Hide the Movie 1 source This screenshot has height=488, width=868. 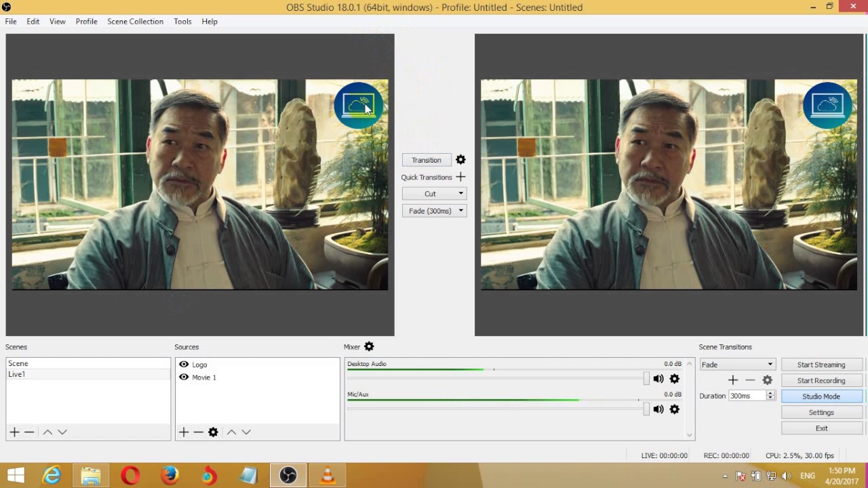click(x=184, y=377)
